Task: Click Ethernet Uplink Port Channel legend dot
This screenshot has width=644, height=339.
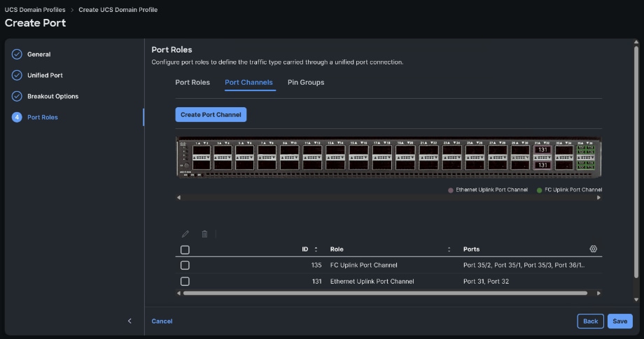Action: click(x=451, y=191)
